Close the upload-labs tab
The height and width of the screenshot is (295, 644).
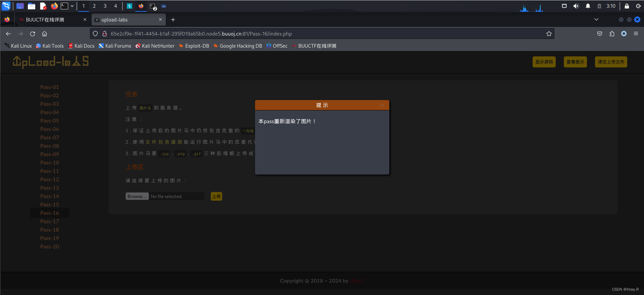click(160, 19)
